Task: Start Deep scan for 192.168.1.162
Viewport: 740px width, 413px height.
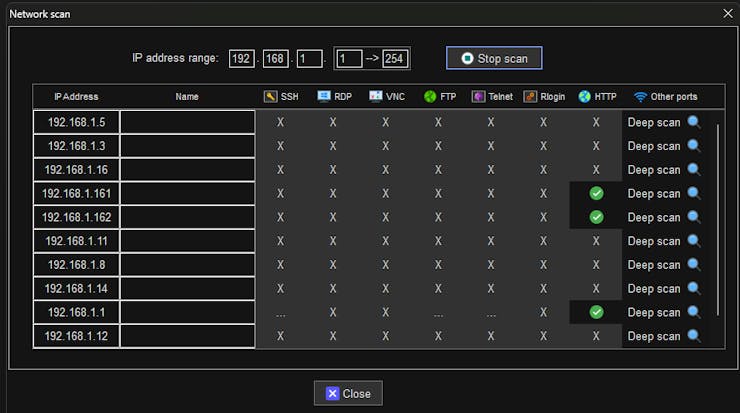Action: (654, 218)
